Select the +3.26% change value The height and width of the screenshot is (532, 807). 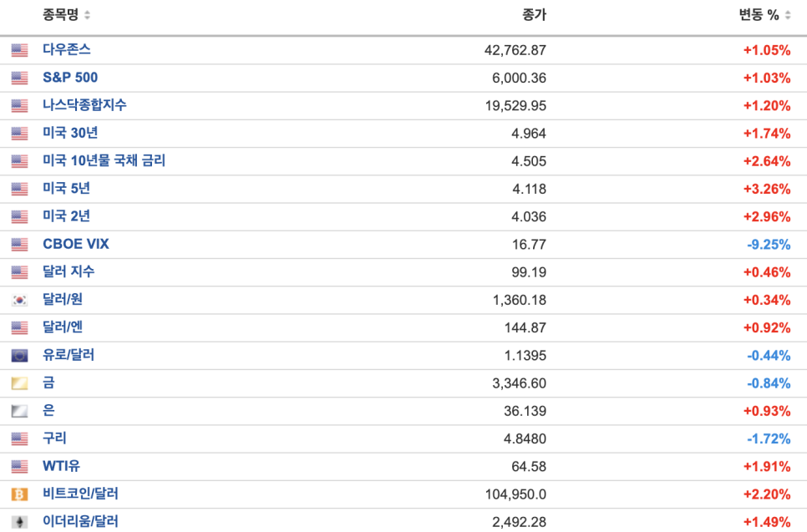tap(767, 190)
